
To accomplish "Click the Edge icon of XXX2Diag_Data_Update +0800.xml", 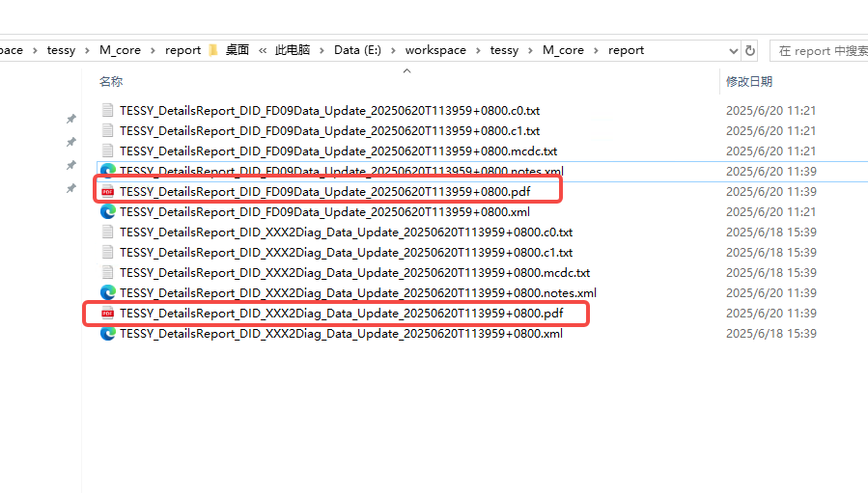I will pos(107,333).
